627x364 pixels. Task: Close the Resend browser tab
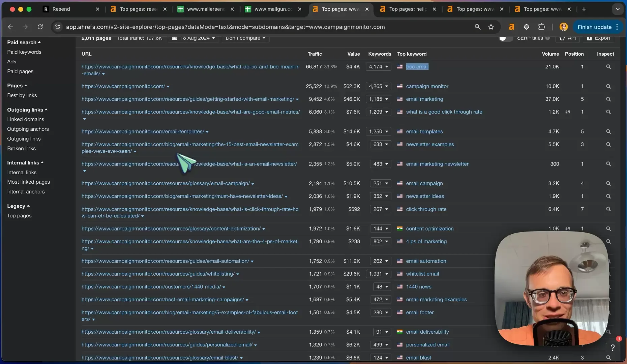click(97, 9)
